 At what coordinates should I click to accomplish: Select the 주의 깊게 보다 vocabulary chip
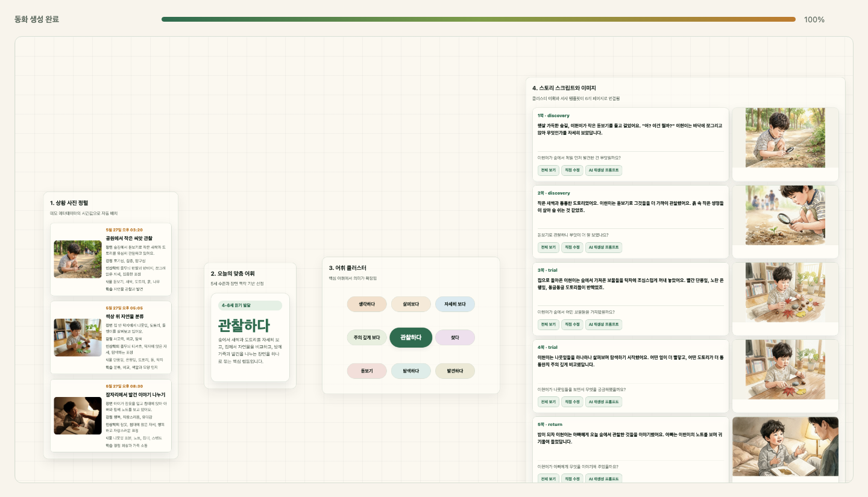point(366,338)
